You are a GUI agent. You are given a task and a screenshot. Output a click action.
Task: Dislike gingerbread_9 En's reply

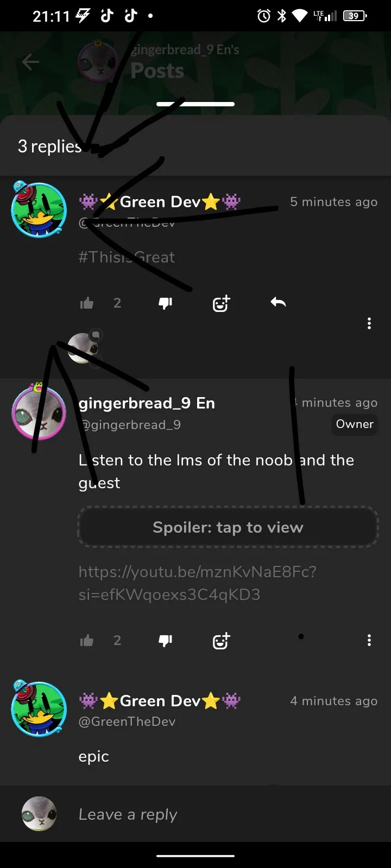click(165, 641)
